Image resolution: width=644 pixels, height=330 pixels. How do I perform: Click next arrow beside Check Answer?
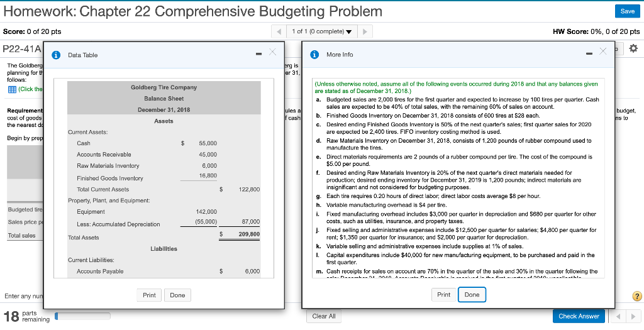click(x=633, y=316)
